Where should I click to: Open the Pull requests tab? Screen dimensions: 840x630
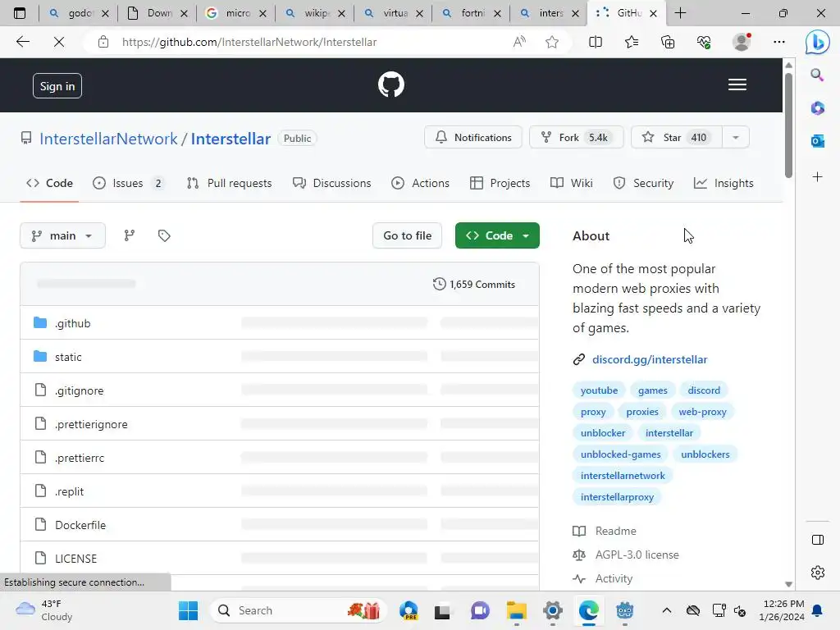[230, 183]
